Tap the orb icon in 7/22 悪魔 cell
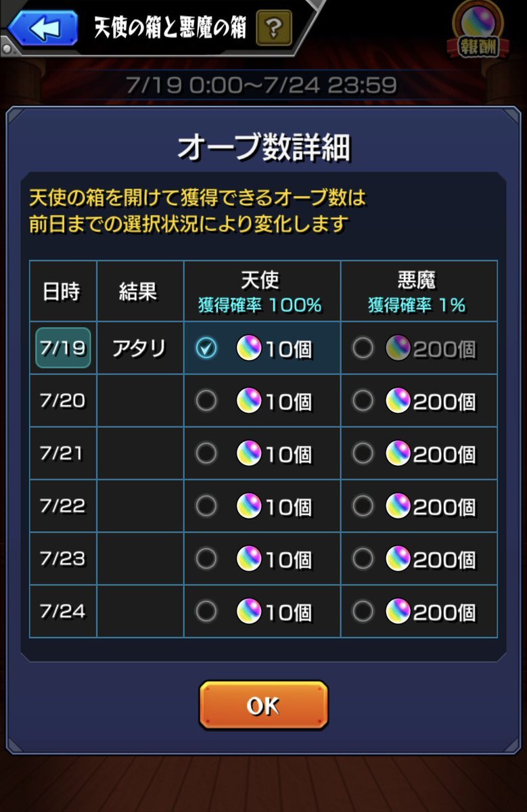Viewport: 527px width, 812px height. coord(398,506)
